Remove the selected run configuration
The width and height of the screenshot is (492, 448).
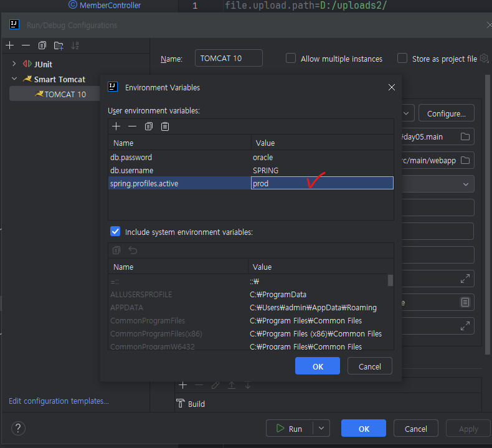coord(26,45)
